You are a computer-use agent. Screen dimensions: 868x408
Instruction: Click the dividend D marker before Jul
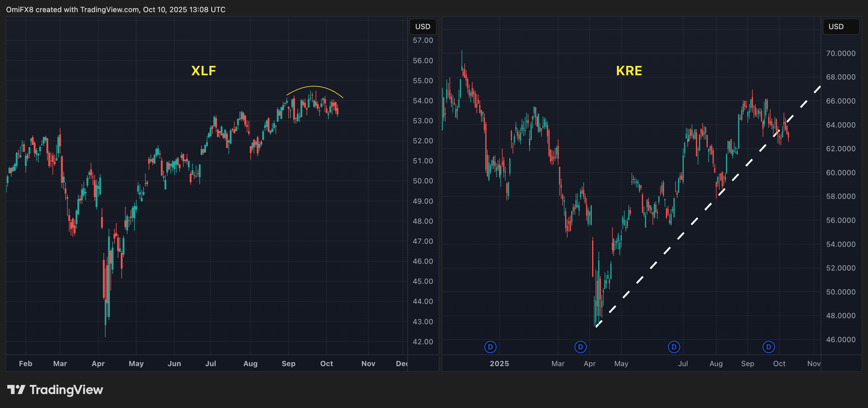click(x=674, y=347)
